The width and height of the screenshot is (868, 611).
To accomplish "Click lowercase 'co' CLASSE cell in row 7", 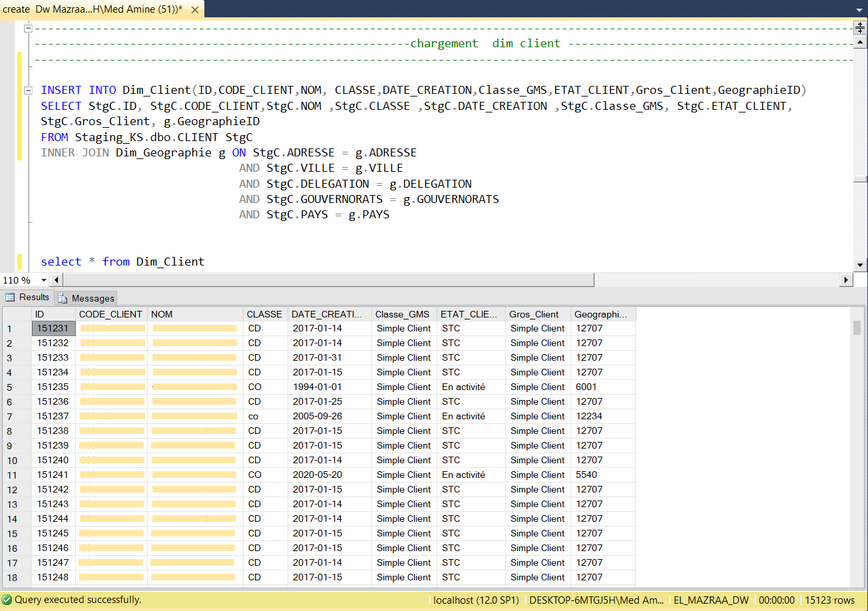I will tap(266, 416).
